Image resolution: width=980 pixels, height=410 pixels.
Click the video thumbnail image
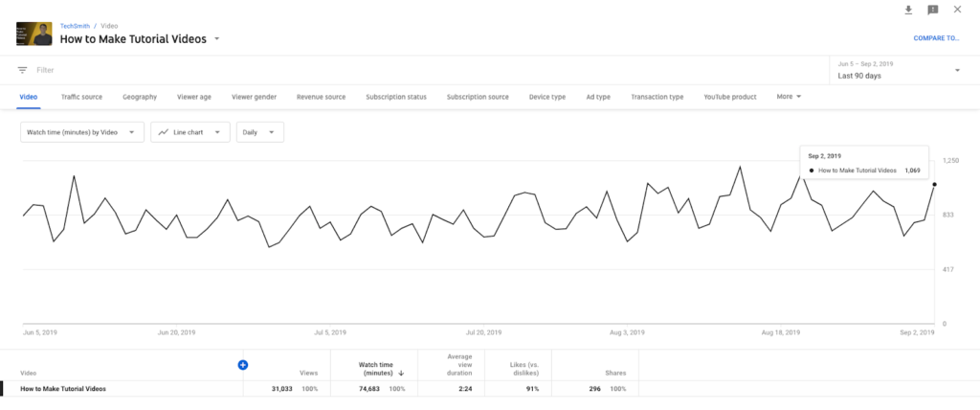coord(34,34)
